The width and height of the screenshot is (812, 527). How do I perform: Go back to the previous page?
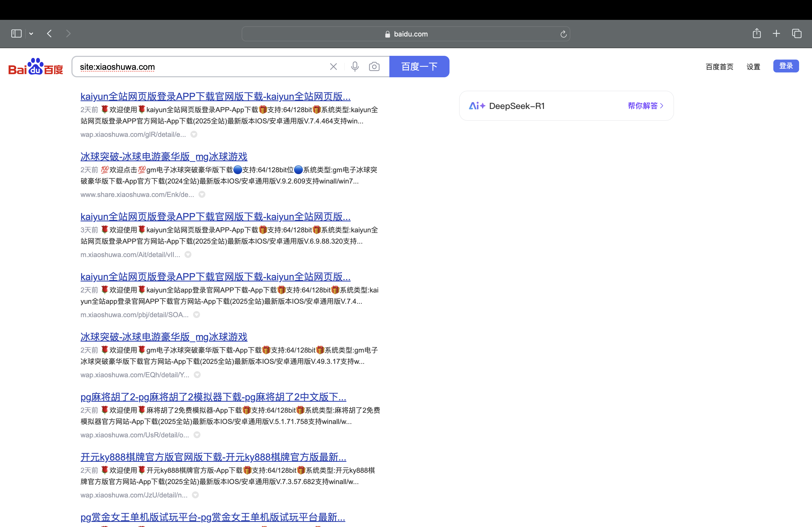[49, 33]
